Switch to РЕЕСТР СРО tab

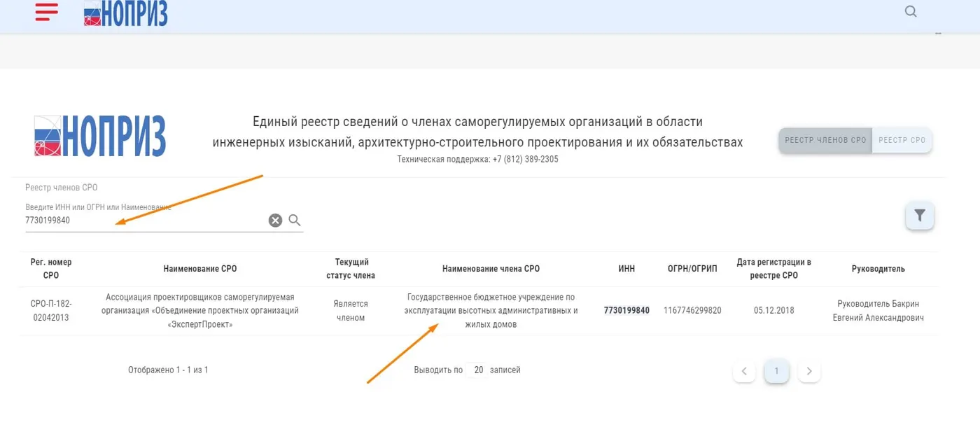click(902, 140)
